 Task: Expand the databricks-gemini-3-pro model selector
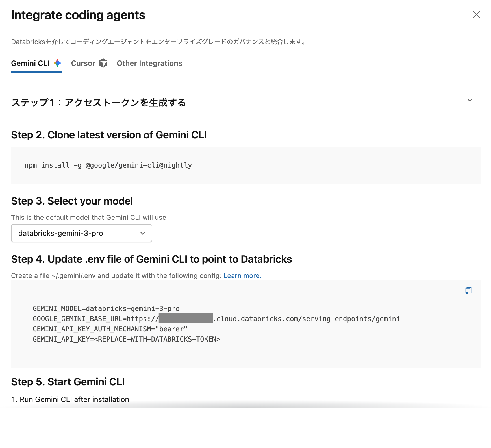point(142,233)
